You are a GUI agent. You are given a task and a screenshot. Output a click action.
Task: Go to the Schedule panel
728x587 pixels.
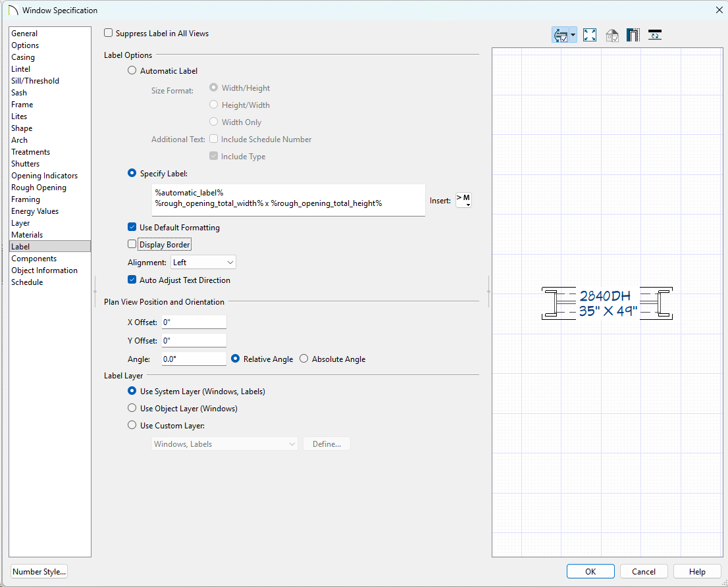(27, 282)
